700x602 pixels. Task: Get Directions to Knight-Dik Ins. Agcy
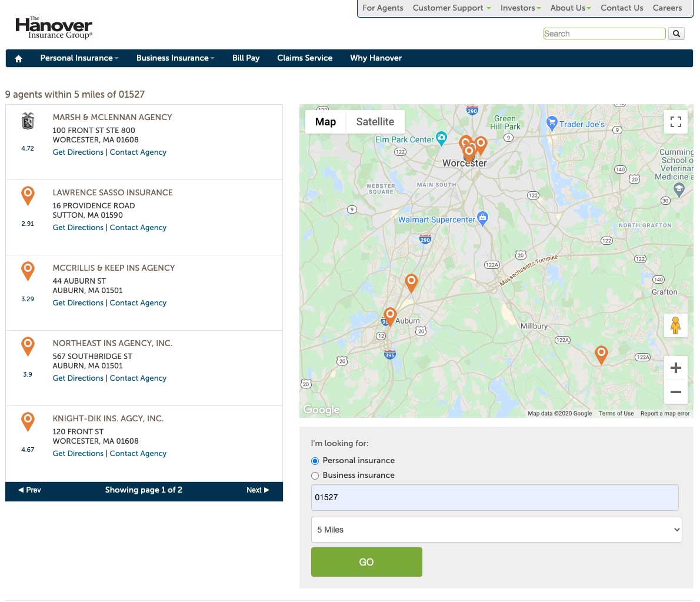[78, 454]
